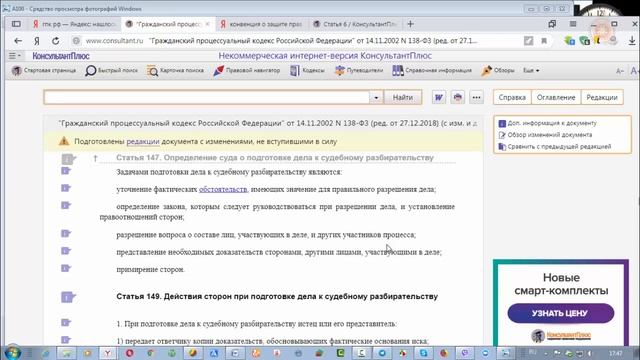Open browser downloads arrow icon
The height and width of the screenshot is (360, 640).
tap(632, 41)
